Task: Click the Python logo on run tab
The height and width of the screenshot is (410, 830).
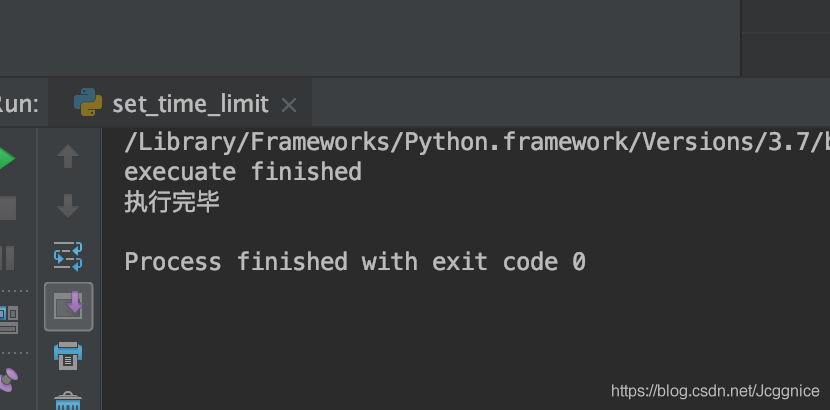Action: click(x=88, y=103)
